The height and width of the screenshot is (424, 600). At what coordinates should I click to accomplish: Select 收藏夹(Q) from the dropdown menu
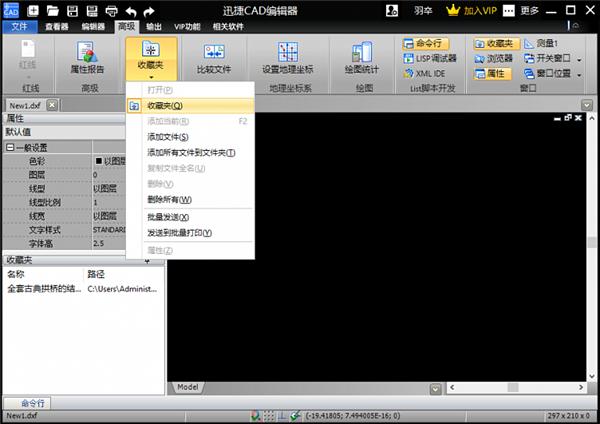click(x=191, y=106)
